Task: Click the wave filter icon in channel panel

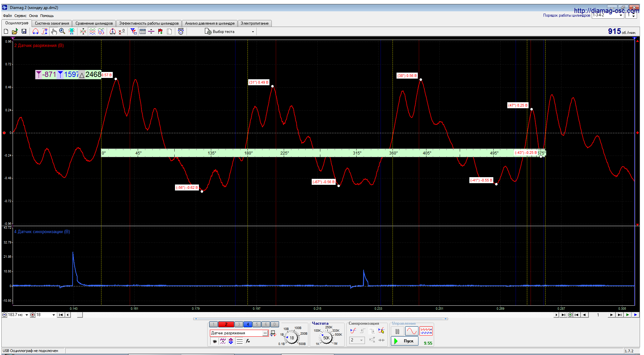Action: point(223,341)
